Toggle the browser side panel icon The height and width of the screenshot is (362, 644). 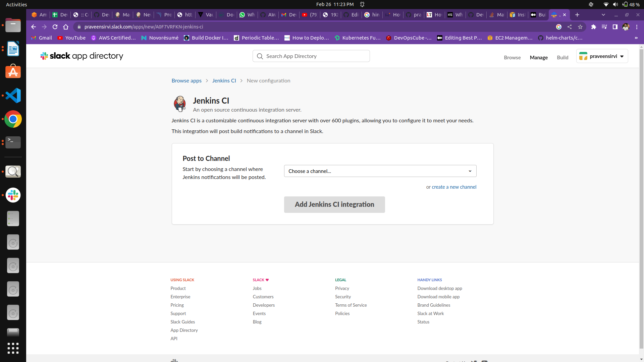[x=615, y=27]
